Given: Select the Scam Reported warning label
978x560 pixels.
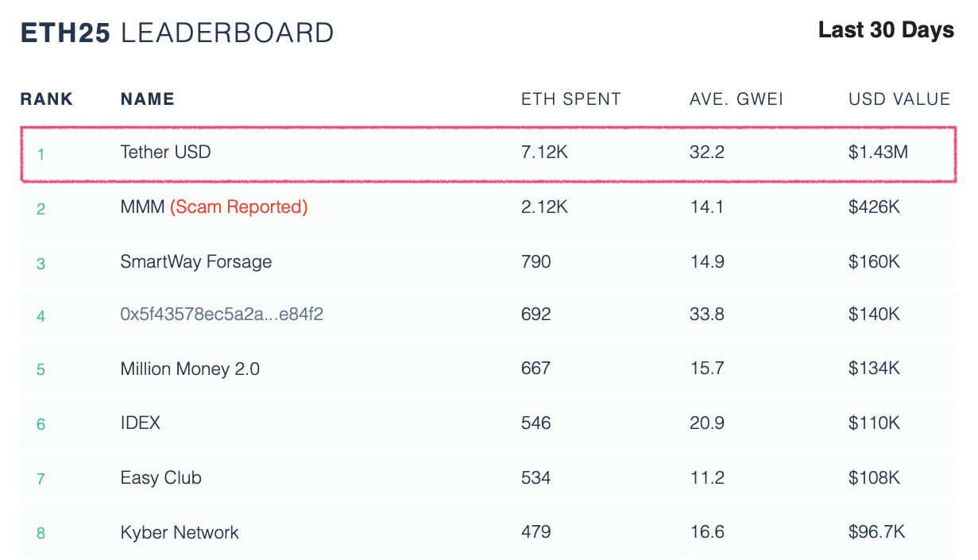Looking at the screenshot, I should [239, 207].
